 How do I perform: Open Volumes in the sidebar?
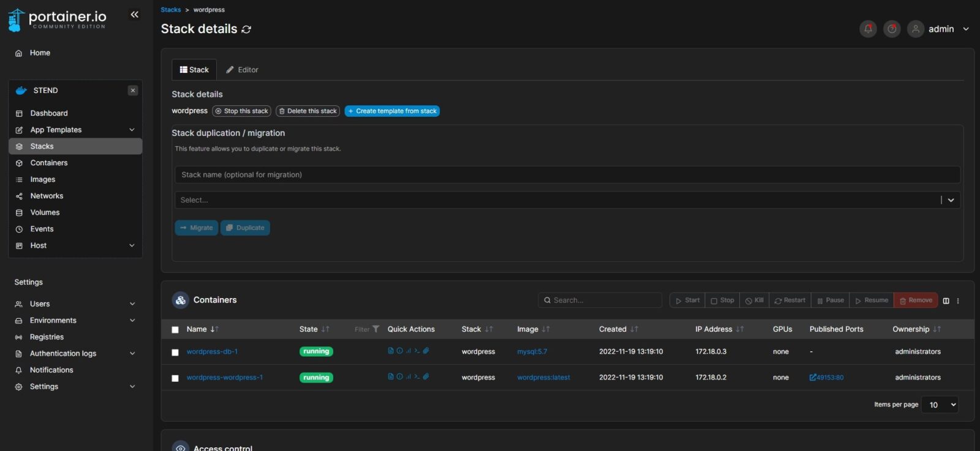click(75, 212)
